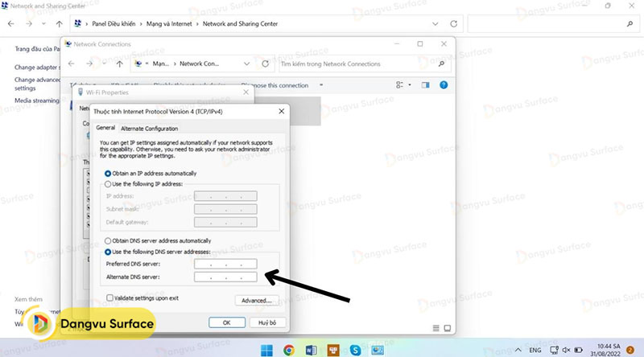
Task: Open Skype from taskbar
Action: pos(355,350)
